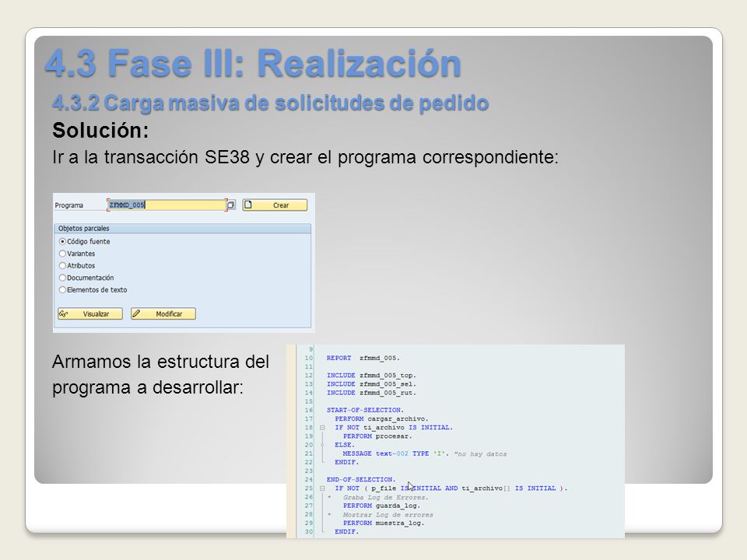
Task: Click the 4.3 Fase III: Realización title
Action: (x=253, y=63)
